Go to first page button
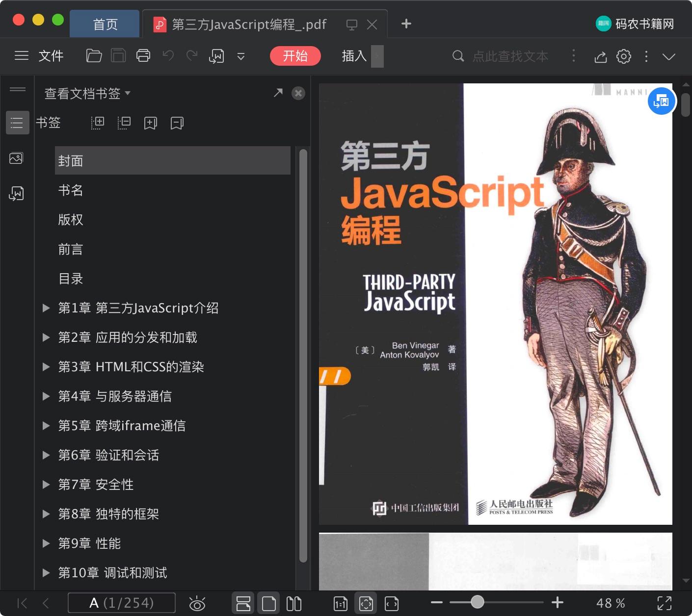692x616 pixels. 22,603
